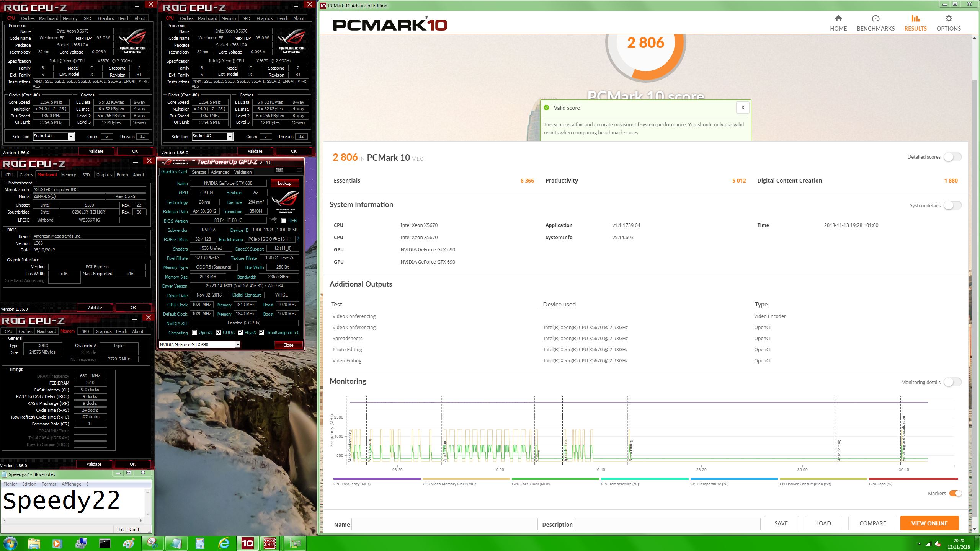980x551 pixels.
Task: Click OK in the Memory CPU-Z window
Action: click(x=132, y=464)
